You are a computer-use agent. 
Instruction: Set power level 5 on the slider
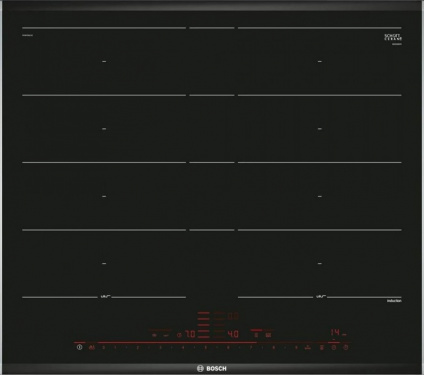(206, 348)
